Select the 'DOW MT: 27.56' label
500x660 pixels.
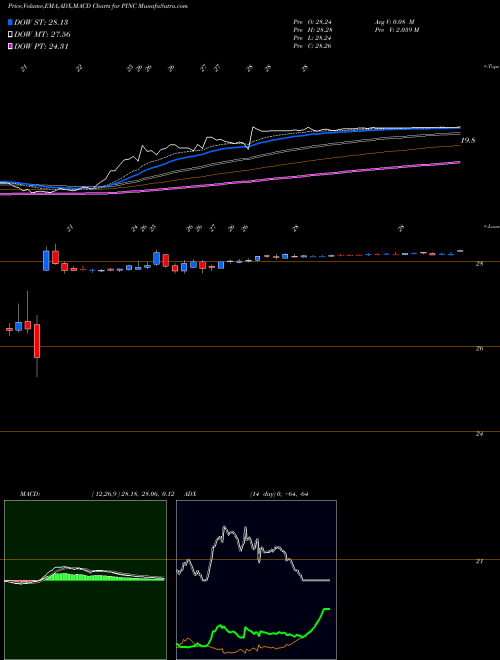[x=42, y=35]
